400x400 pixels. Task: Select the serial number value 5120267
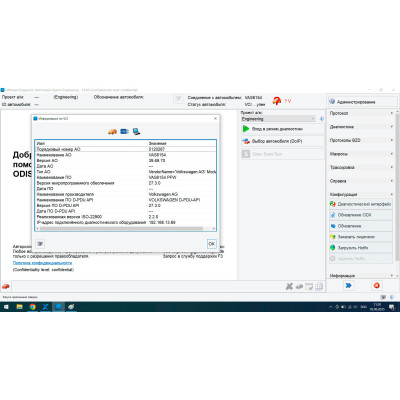pyautogui.click(x=157, y=149)
